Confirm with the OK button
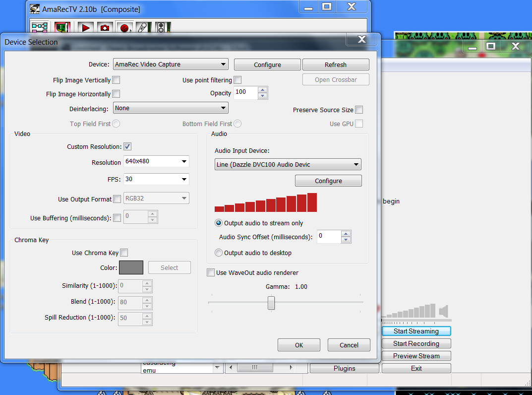The width and height of the screenshot is (532, 395). (299, 345)
